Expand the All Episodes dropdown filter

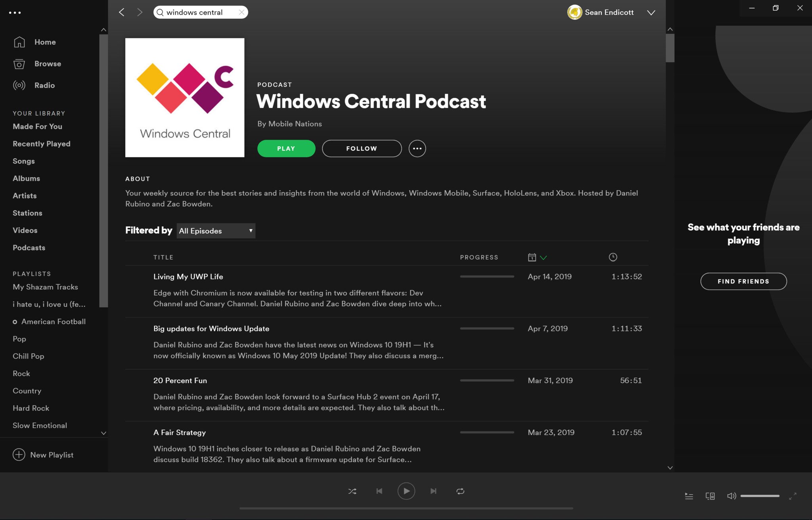216,231
